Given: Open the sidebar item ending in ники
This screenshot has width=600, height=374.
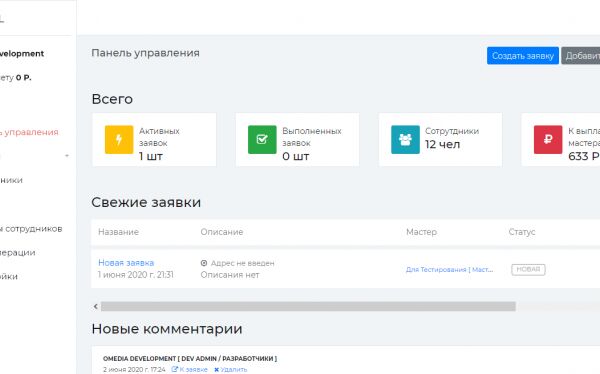Looking at the screenshot, I should point(11,180).
